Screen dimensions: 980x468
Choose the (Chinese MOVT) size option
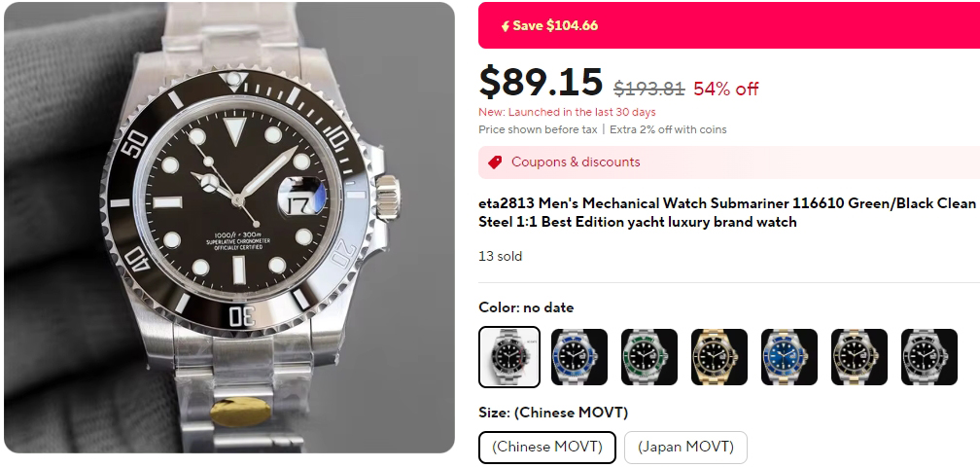click(547, 448)
